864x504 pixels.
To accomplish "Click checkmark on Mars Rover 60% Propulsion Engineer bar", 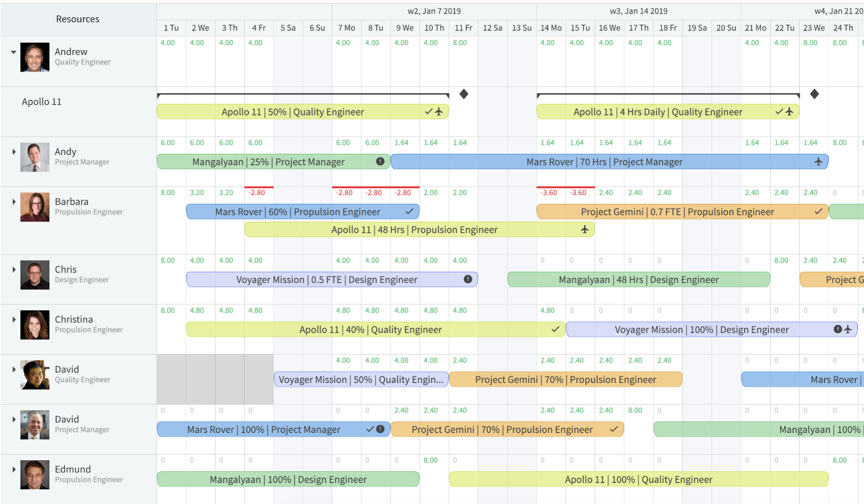I will click(x=409, y=212).
